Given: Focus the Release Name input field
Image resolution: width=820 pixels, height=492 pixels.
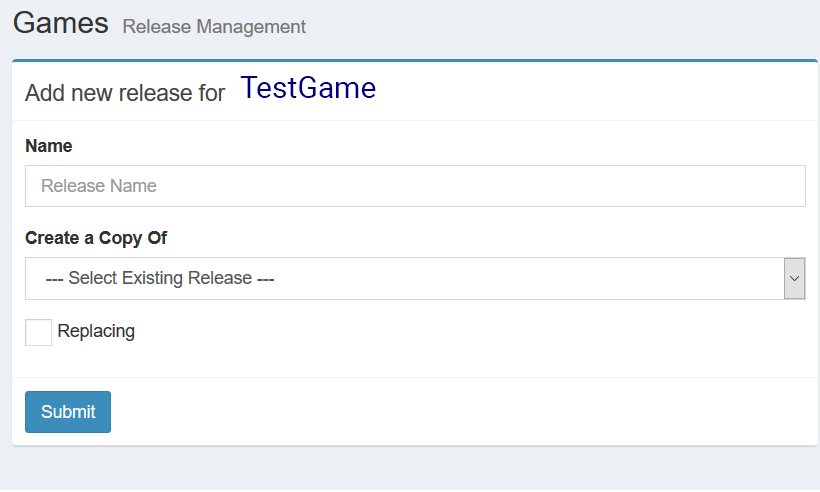Looking at the screenshot, I should [x=415, y=186].
